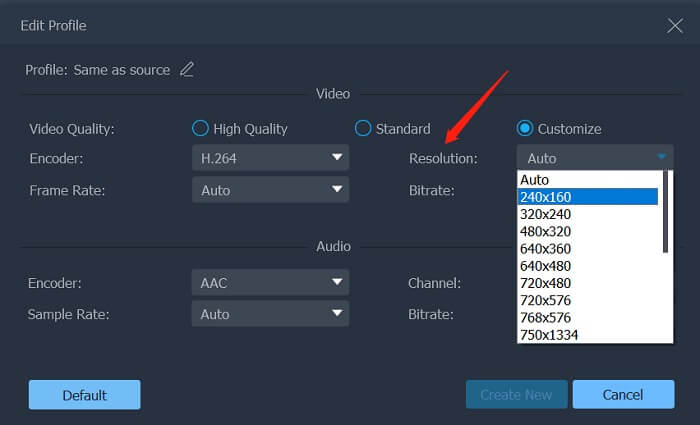Choose 640x360 resolution
This screenshot has width=700, height=425.
tap(588, 248)
